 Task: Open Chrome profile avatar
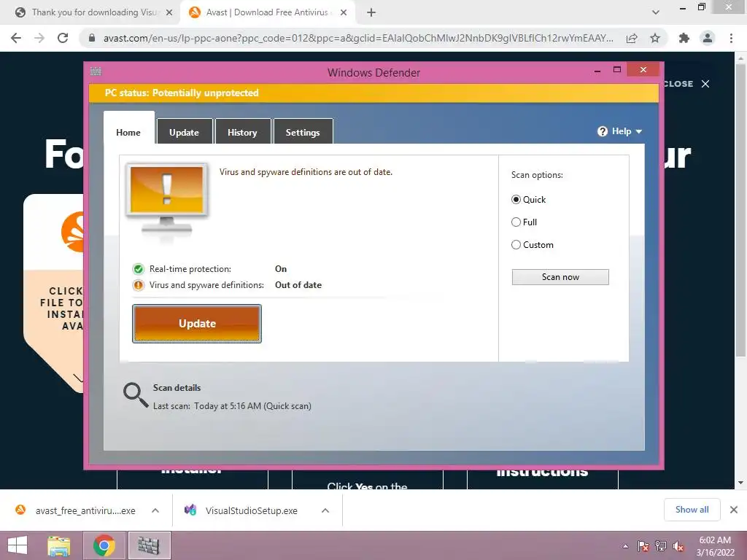[x=708, y=38]
